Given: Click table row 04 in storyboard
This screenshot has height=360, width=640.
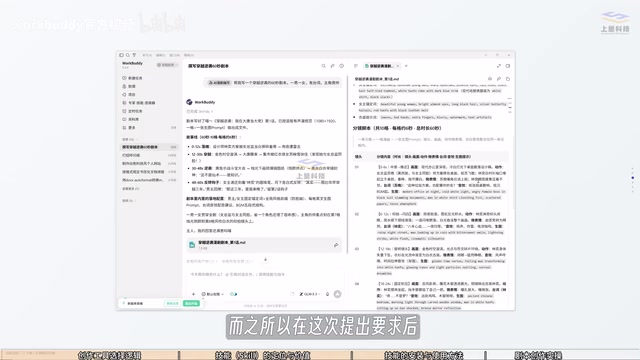Looking at the screenshot, I should [x=431, y=295].
